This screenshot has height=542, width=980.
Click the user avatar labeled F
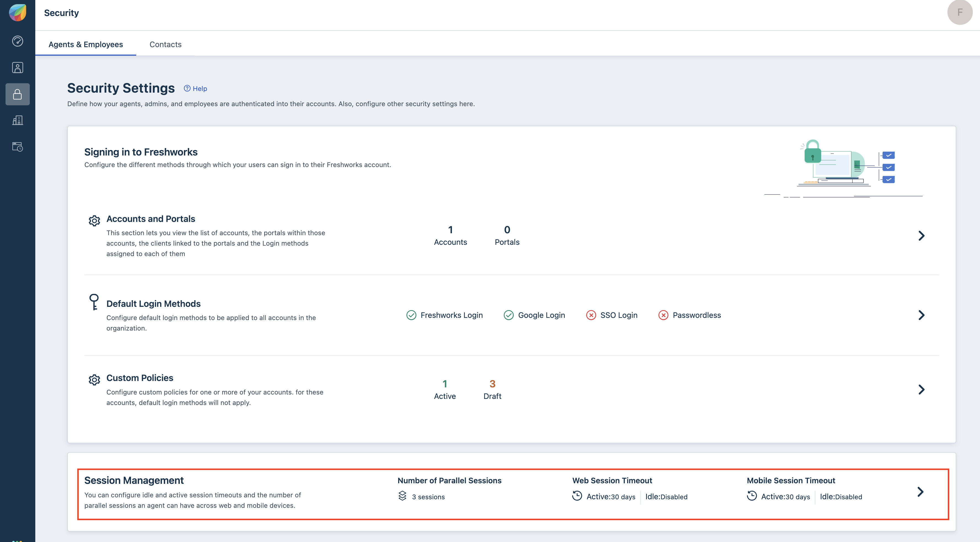(959, 13)
